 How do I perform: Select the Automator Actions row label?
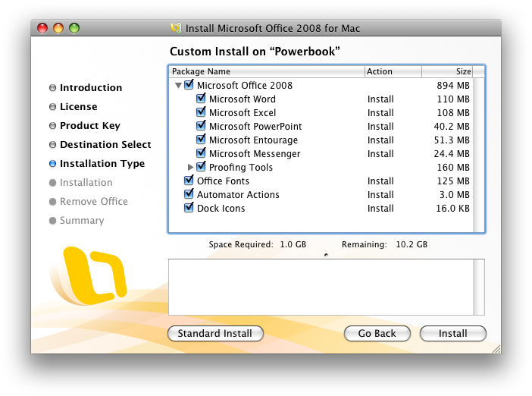point(238,195)
